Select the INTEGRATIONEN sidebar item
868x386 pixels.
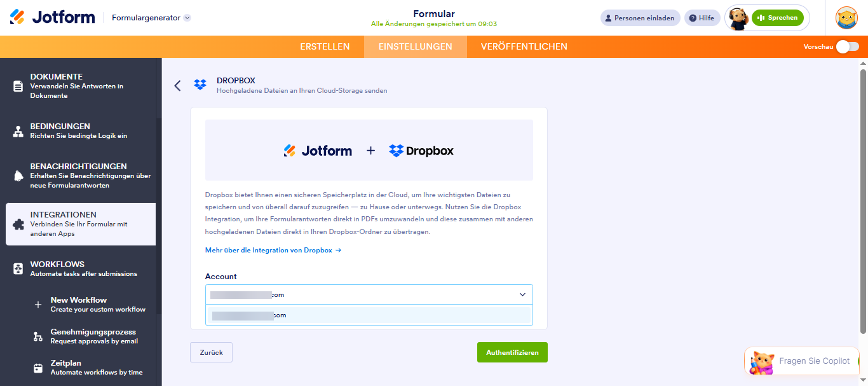(81, 224)
